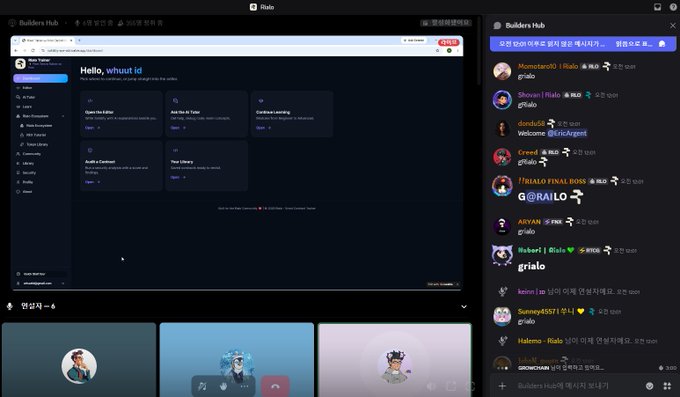Click the fullscreen icon in the stage controls
This screenshot has height=397, width=680.
point(470,386)
